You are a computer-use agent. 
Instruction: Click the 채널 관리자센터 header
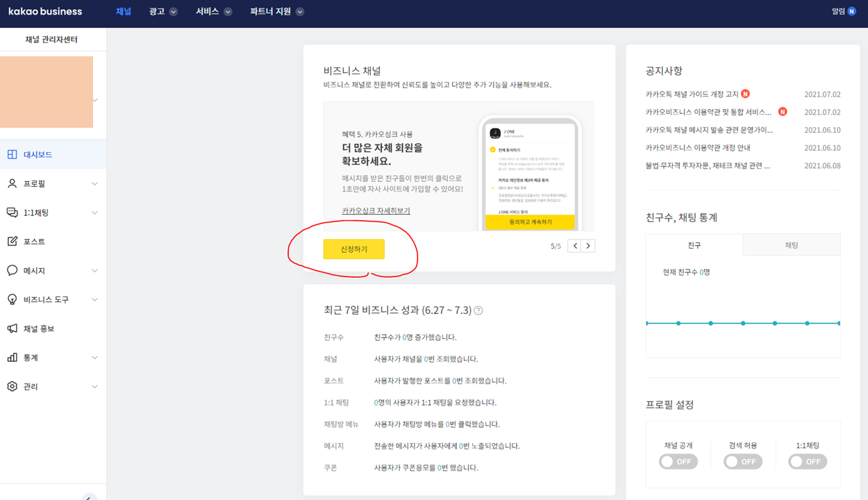point(51,40)
